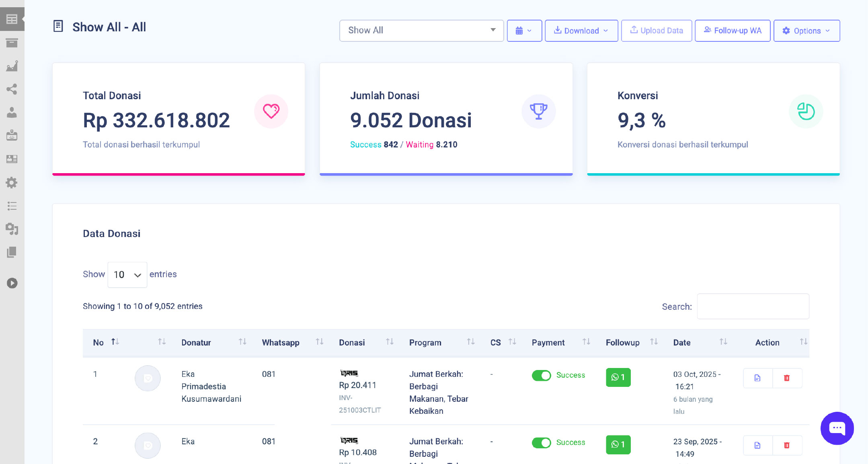Delete the first donation row

pyautogui.click(x=787, y=378)
